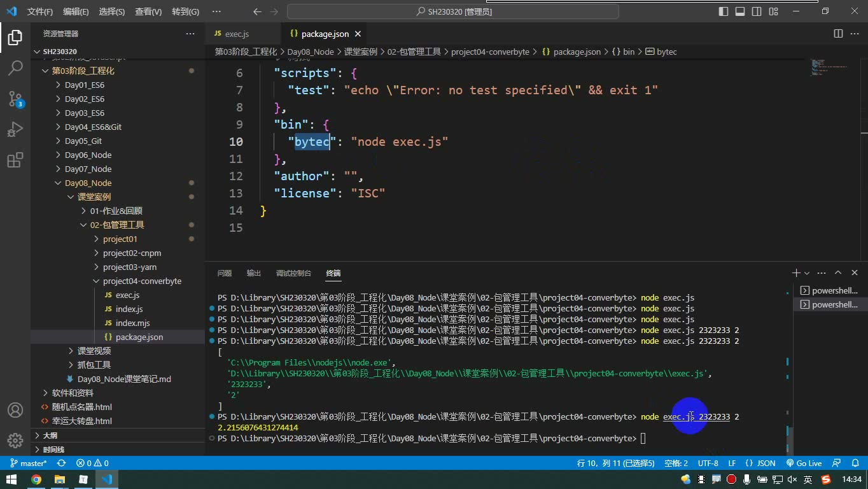Screen dimensions: 868x489
Task: Click the UTF-8 encoding indicator
Action: [x=708, y=463]
